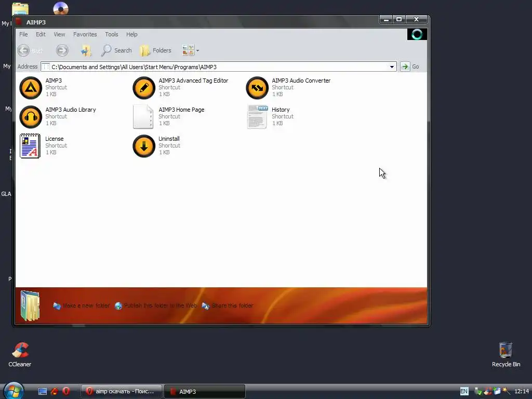The width and height of the screenshot is (532, 399).
Task: Select the License document icon
Action: coord(30,146)
